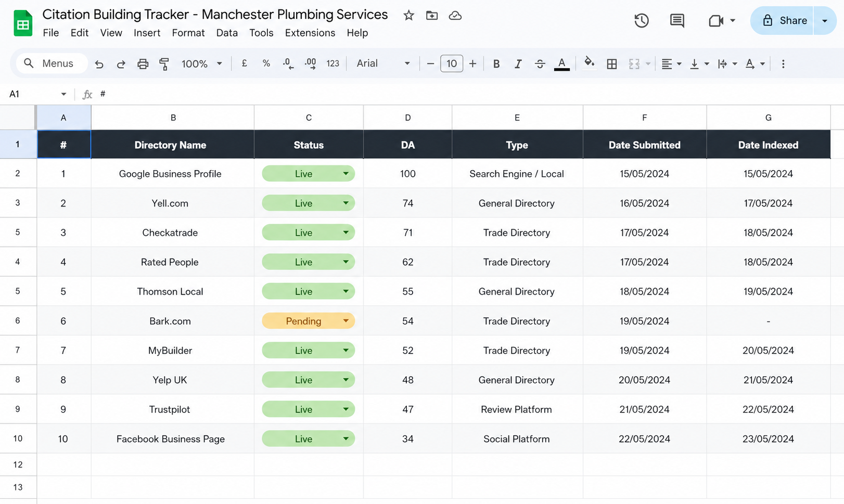The image size is (844, 504).
Task: Click the Review Platform cell
Action: (517, 409)
